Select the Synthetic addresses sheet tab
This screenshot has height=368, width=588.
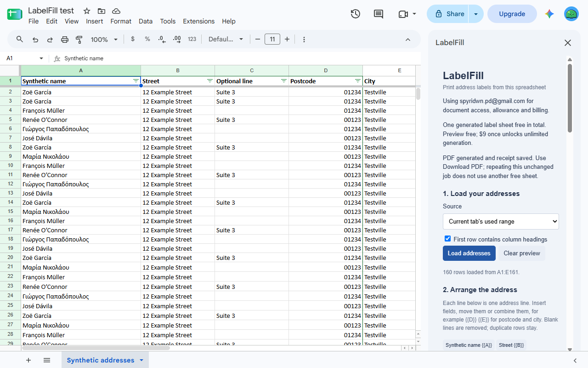tap(105, 360)
